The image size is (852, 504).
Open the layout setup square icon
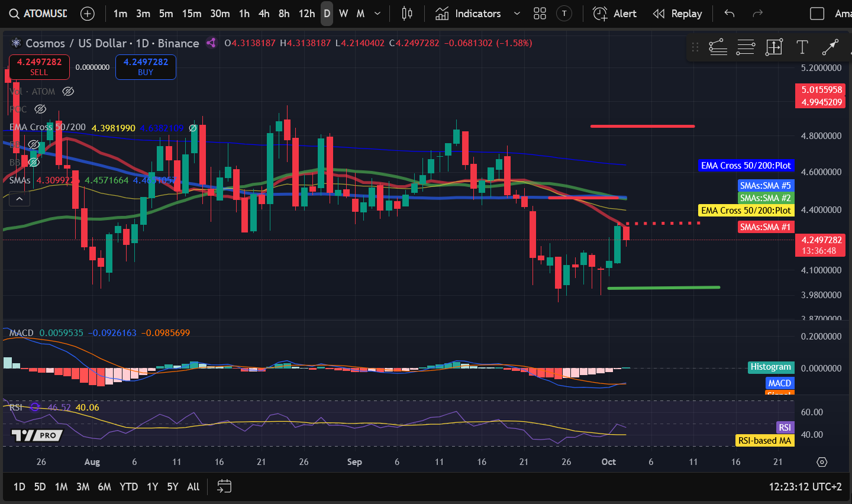pyautogui.click(x=817, y=14)
